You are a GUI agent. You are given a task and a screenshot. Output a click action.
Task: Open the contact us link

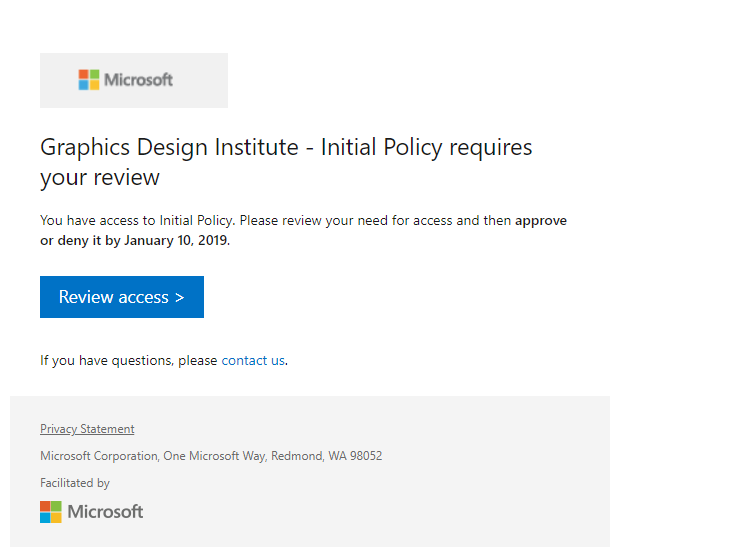(x=253, y=360)
